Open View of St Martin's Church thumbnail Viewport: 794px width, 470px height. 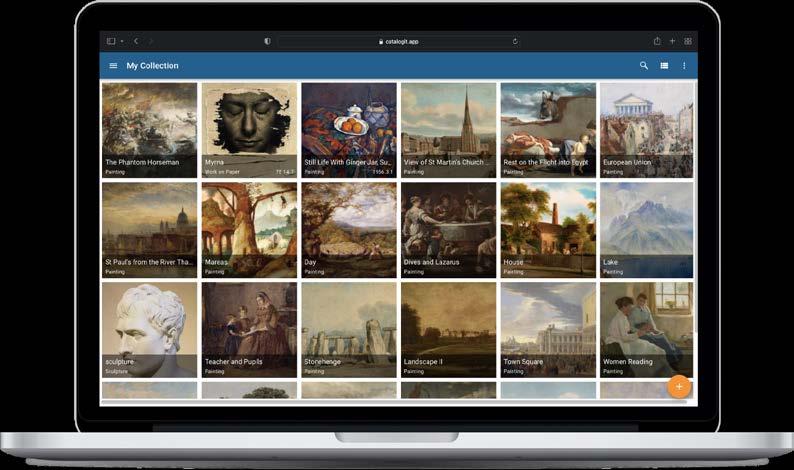pos(449,130)
